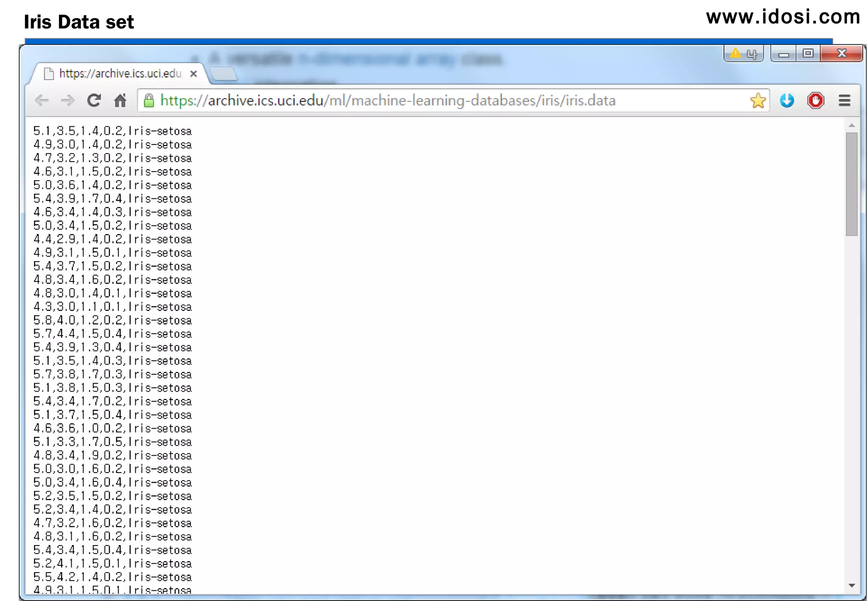Image resolution: width=868 pixels, height=601 pixels.
Task: Go back with the back arrow
Action: point(42,101)
